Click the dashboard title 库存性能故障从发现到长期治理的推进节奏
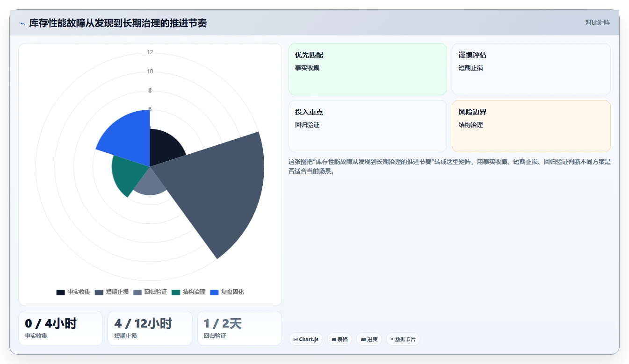 pyautogui.click(x=118, y=23)
